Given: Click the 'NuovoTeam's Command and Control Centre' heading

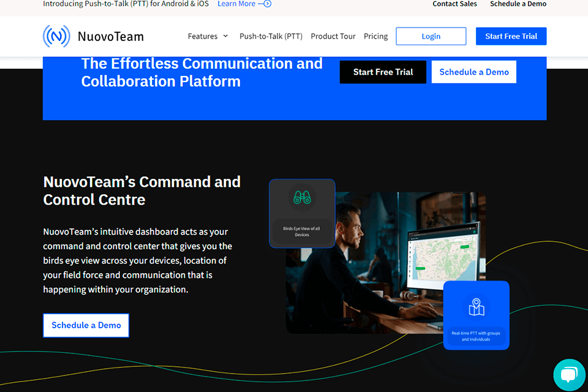Looking at the screenshot, I should 141,190.
